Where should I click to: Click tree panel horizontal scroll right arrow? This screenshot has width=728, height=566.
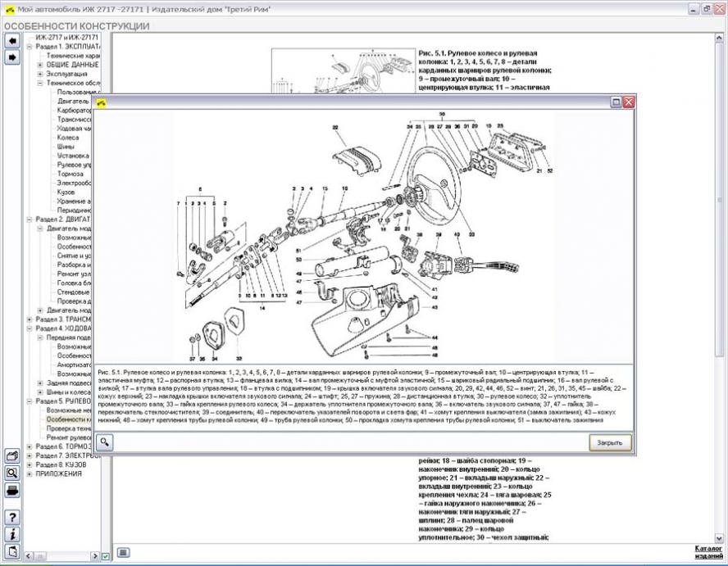pos(95,556)
